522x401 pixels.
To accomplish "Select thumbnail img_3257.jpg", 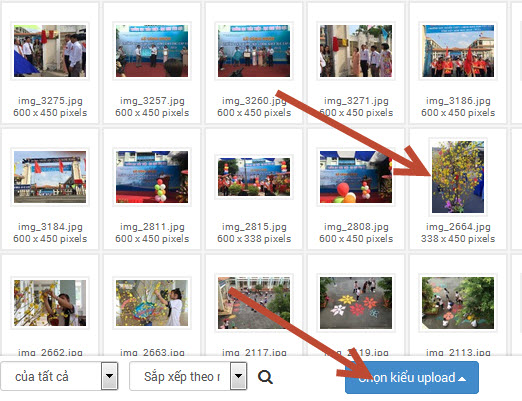I will click(x=152, y=51).
